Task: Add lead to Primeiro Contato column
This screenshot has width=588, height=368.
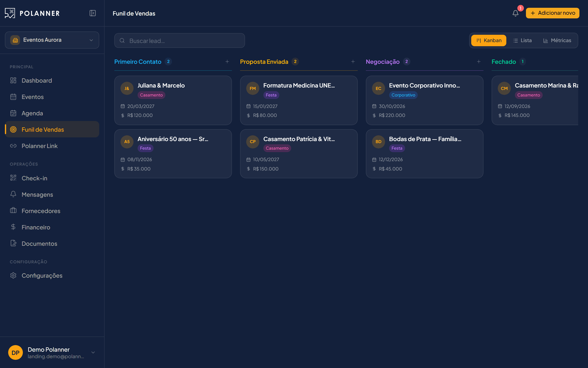Action: (227, 62)
